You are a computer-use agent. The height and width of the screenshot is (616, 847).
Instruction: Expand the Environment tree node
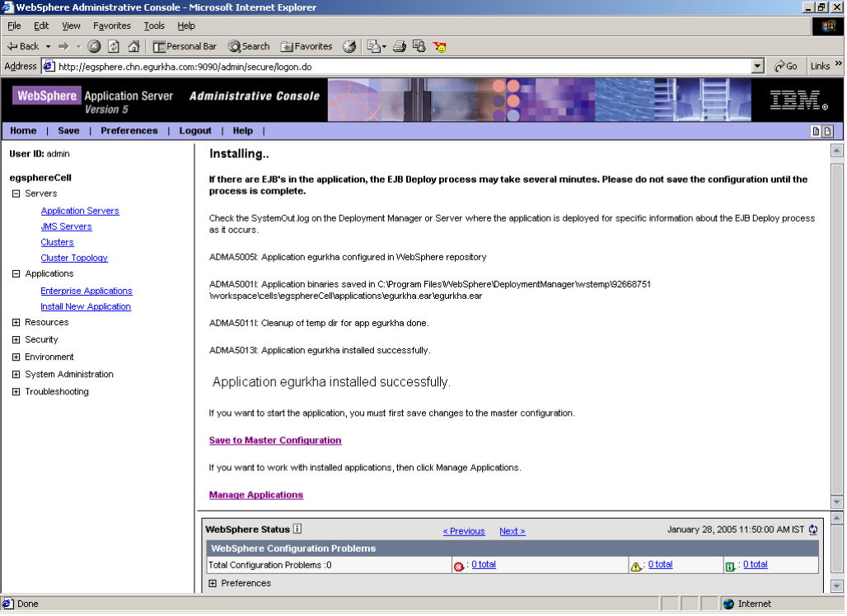coord(16,357)
